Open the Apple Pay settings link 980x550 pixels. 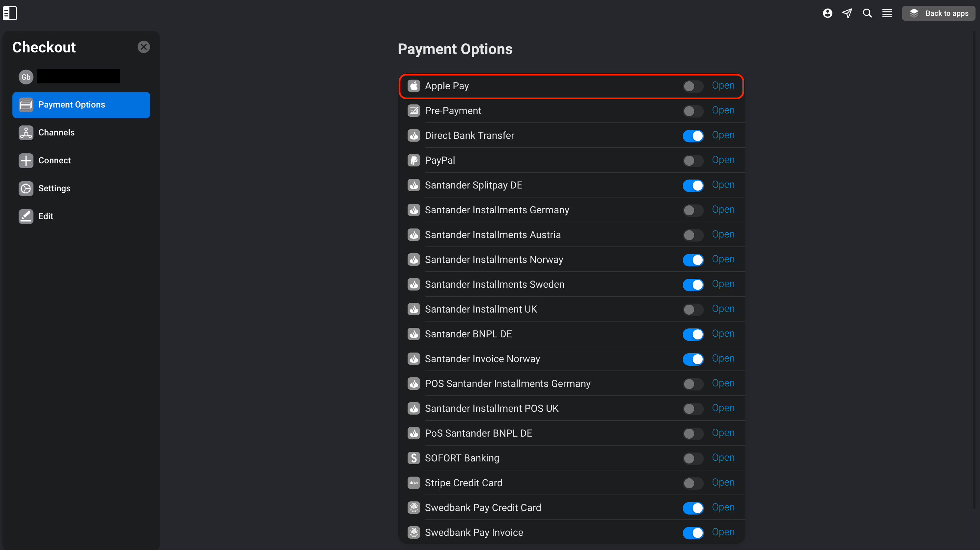pyautogui.click(x=723, y=86)
